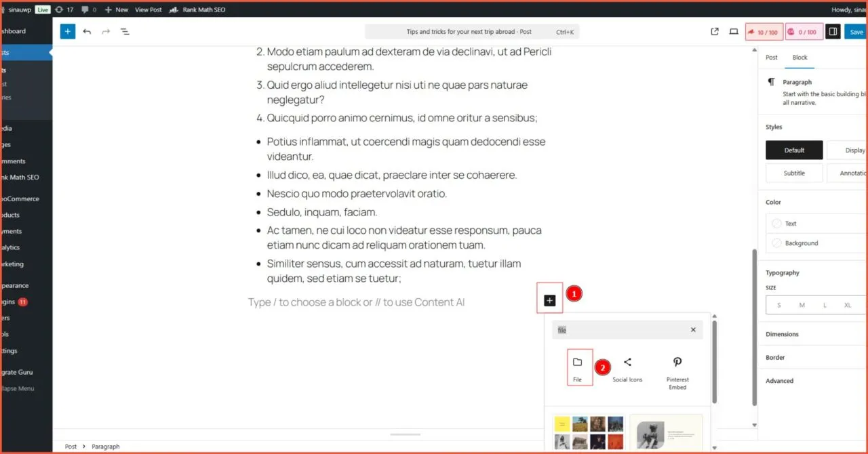Apply the Subtitle style to the paragraph
The image size is (868, 454).
pos(793,173)
